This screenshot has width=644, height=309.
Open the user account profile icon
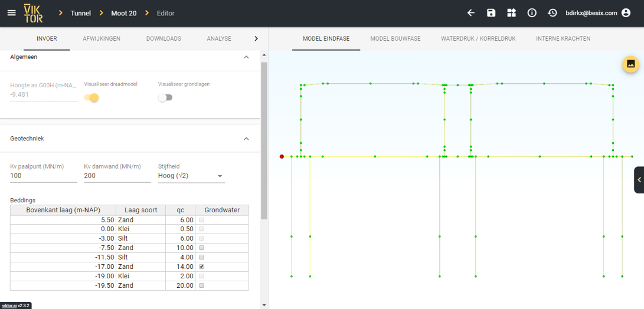tap(626, 13)
